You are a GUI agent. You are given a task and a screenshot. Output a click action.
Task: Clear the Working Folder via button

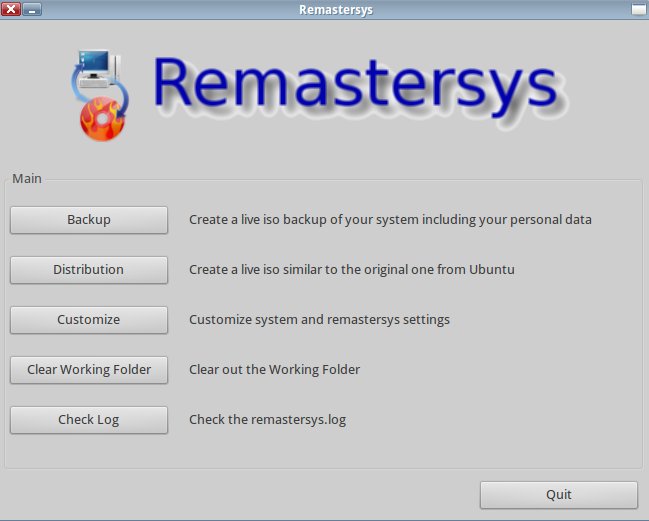[x=89, y=370]
